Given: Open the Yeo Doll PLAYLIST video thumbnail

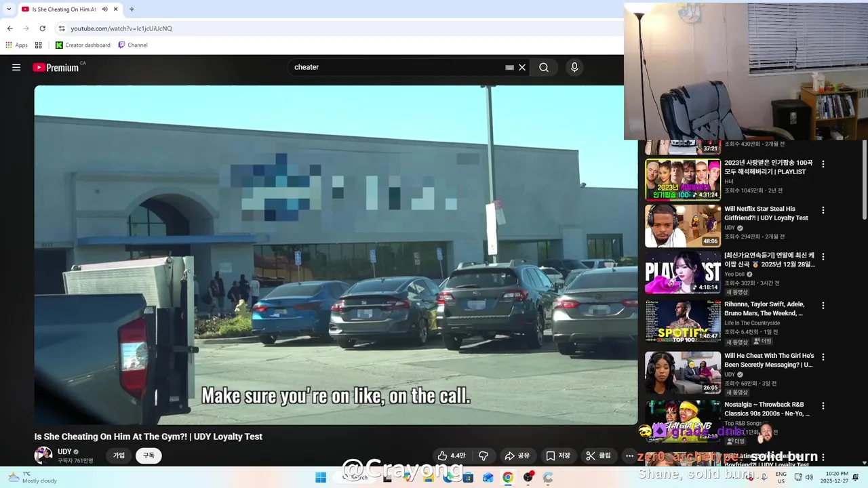Looking at the screenshot, I should coord(683,272).
